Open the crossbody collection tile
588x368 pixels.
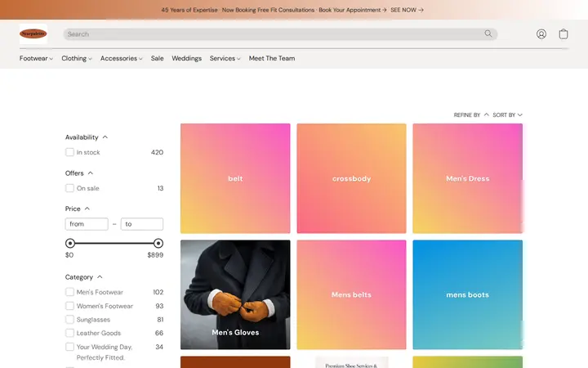coord(351,178)
